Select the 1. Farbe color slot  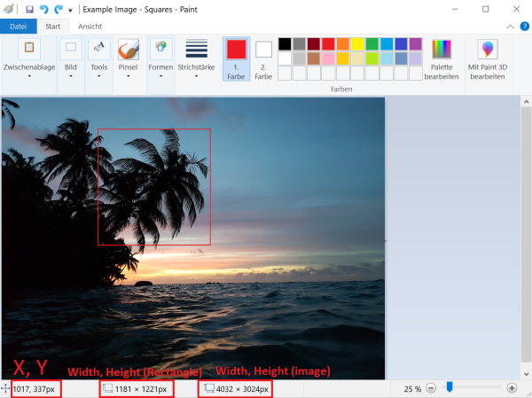tap(236, 59)
